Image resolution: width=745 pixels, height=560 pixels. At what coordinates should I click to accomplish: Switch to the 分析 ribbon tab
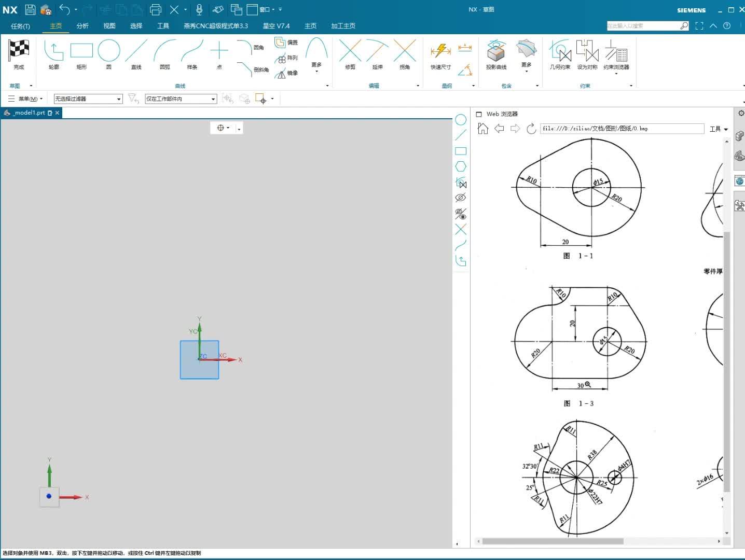[82, 26]
